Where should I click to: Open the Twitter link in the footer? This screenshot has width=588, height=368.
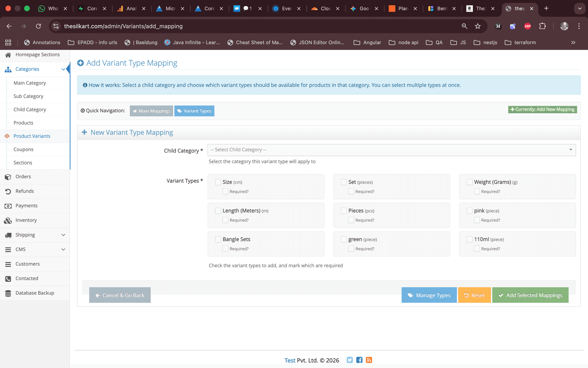point(350,360)
